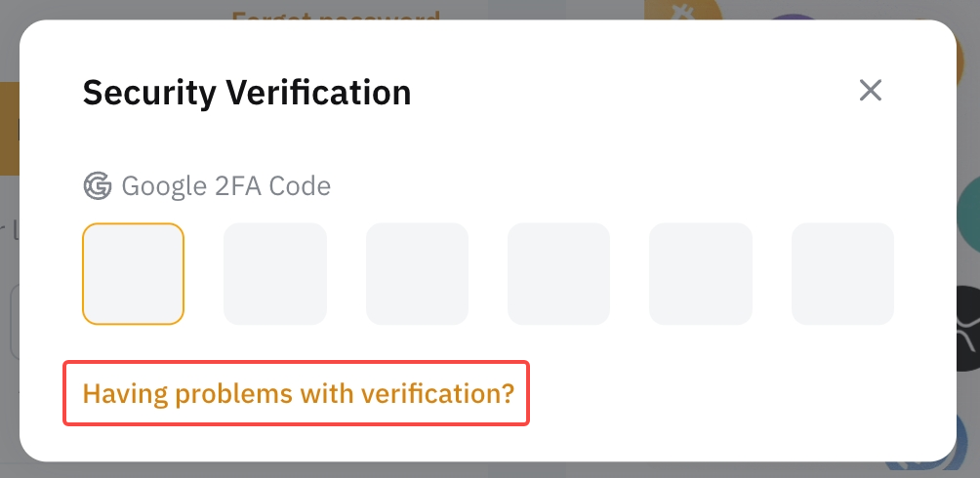The image size is (980, 478).
Task: Focus the third 2FA code digit box
Action: 417,274
